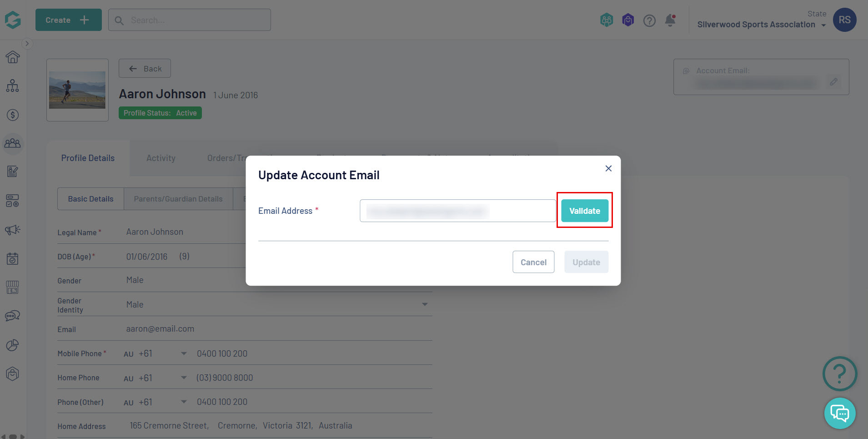Image resolution: width=868 pixels, height=439 pixels.
Task: Open the live chat bubble icon
Action: coord(840,414)
